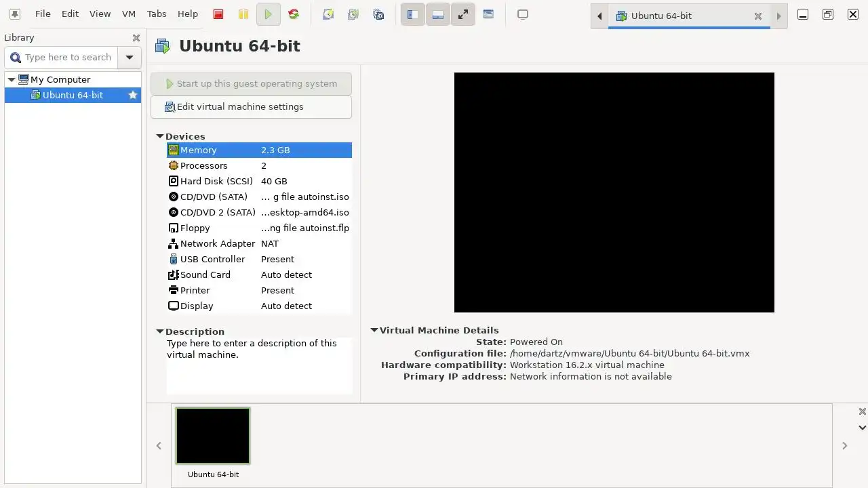Collapse the Devices section
This screenshot has height=488, width=868.
tap(160, 136)
